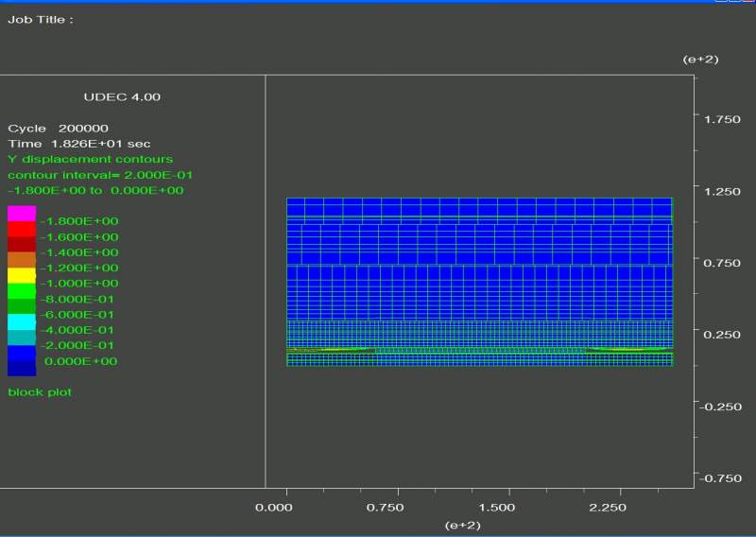Click the 'contour interval= 2.000E-01' line
Viewport: 756px width, 537px height.
[100, 175]
